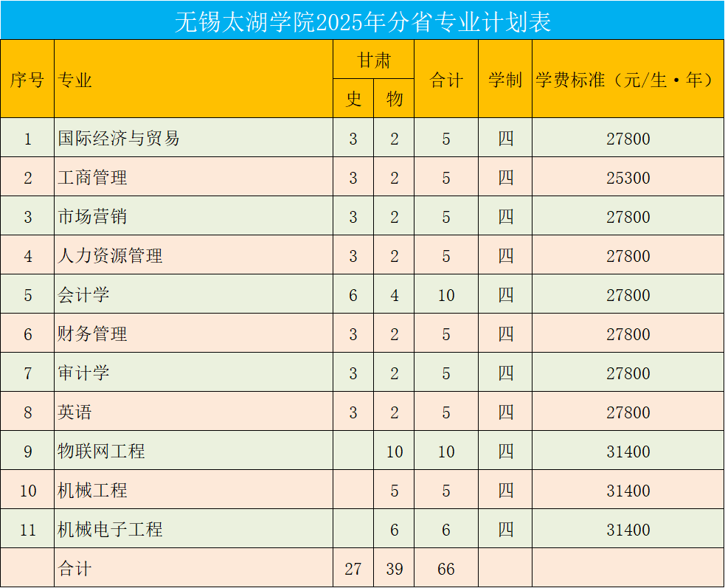
Task: Click the 物 column header
Action: [394, 99]
